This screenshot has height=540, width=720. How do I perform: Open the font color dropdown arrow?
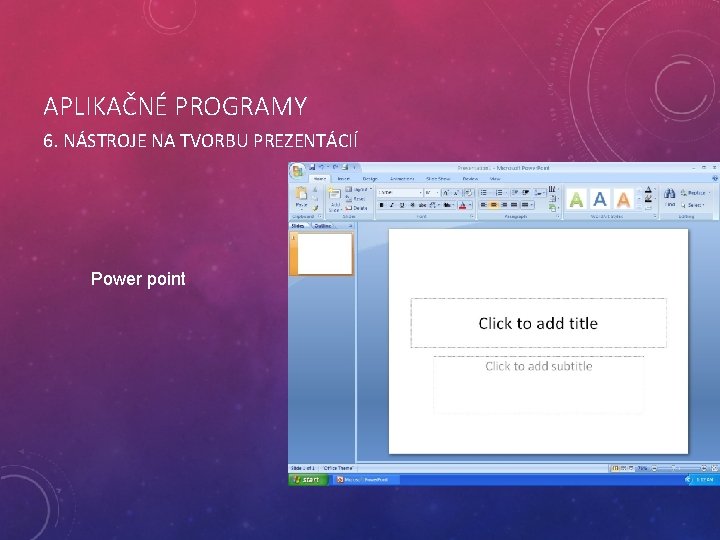click(x=470, y=205)
